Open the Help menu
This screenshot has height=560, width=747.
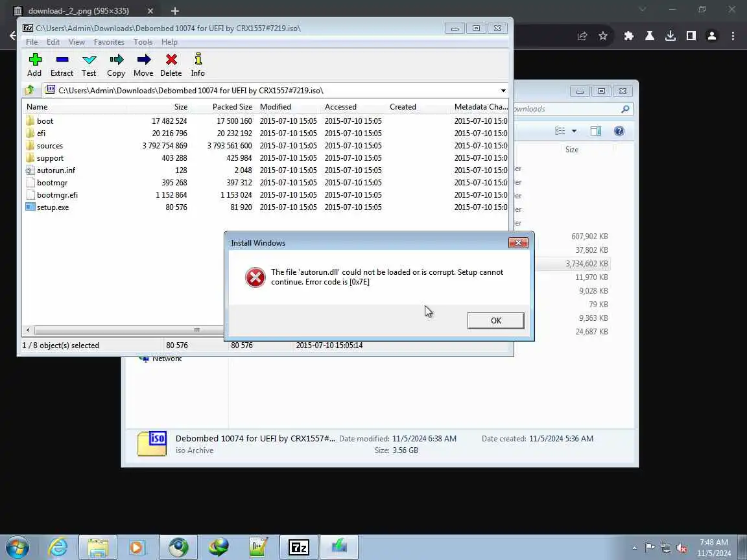(x=169, y=42)
